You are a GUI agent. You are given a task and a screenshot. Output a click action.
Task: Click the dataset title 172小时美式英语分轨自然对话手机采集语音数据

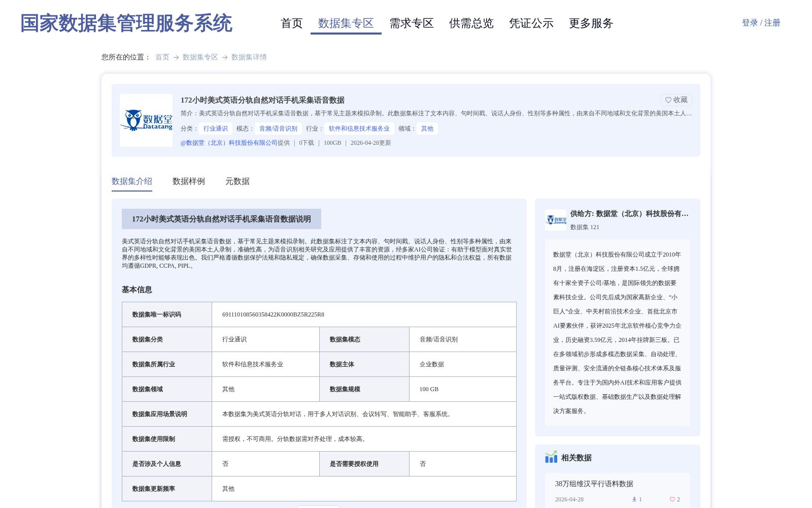coord(262,100)
